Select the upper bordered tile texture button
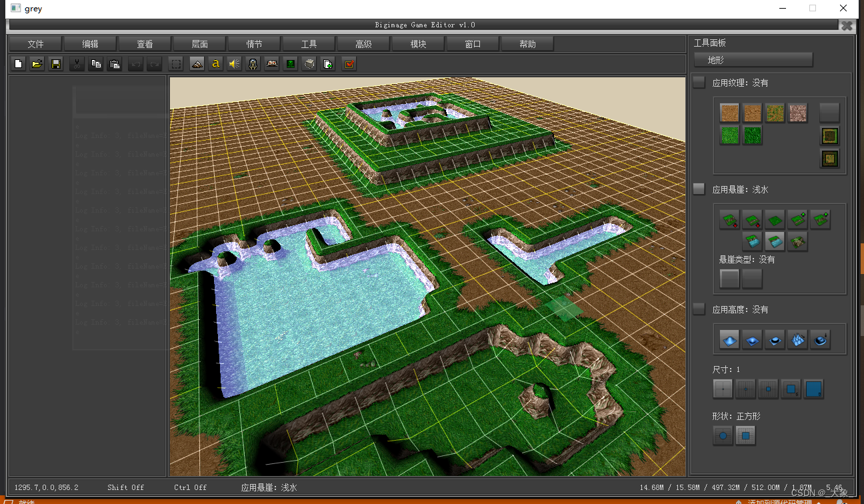This screenshot has height=504, width=864. (x=829, y=136)
